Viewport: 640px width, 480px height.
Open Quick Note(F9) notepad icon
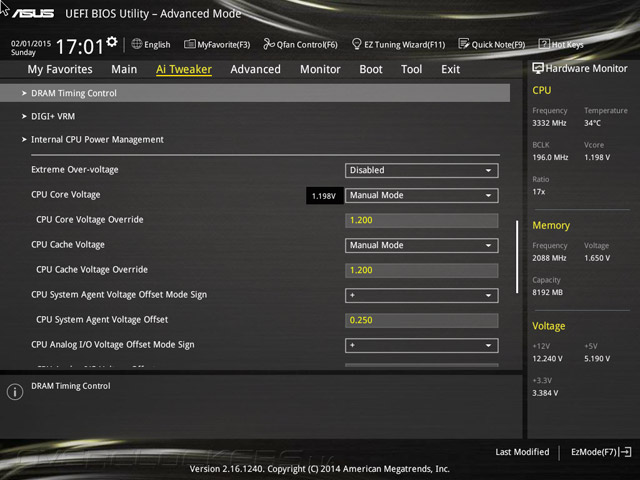tap(464, 44)
